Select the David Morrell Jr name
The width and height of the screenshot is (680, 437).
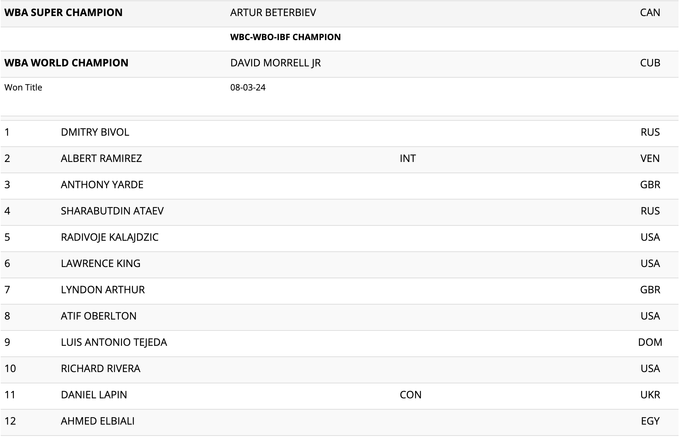pyautogui.click(x=276, y=63)
